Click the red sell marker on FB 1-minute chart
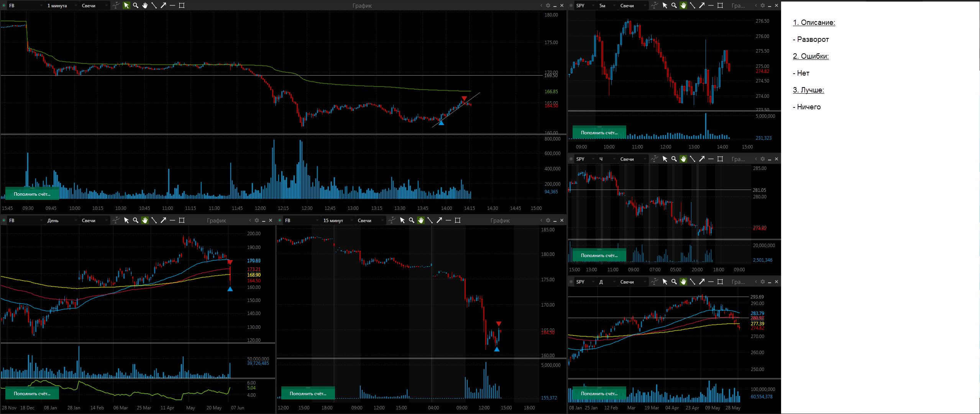Screen dimensions: 980x414 (x=464, y=99)
